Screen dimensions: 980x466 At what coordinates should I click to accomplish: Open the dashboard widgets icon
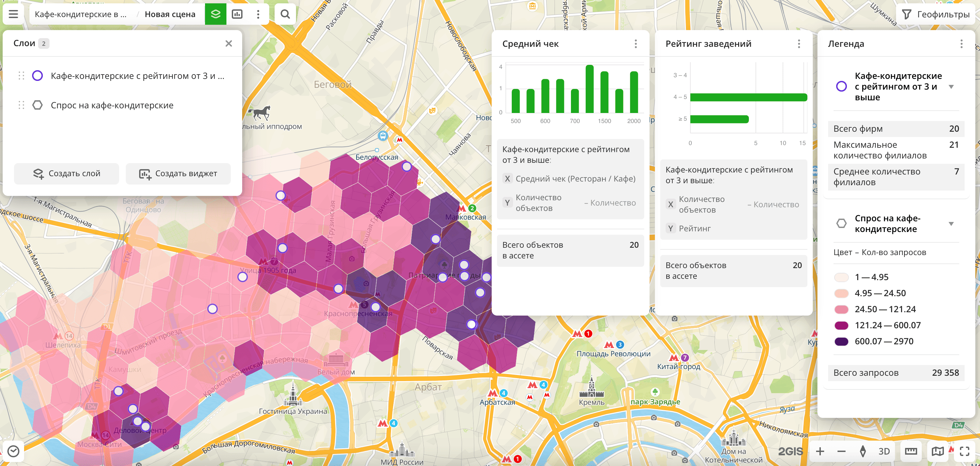click(x=237, y=14)
